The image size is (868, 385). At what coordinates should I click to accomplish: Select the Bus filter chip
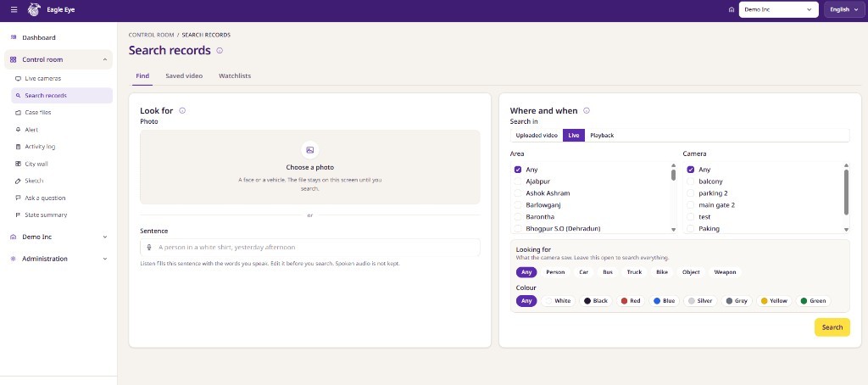pyautogui.click(x=607, y=272)
